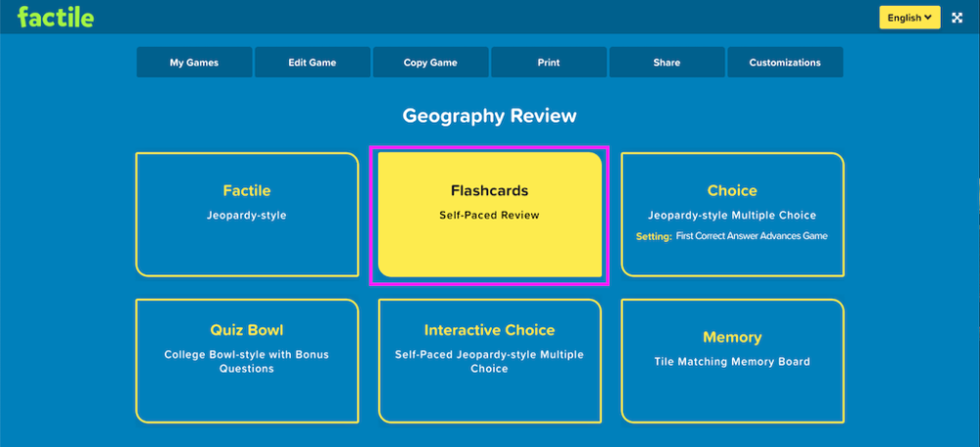Click the First Correct Answer Advances Game setting

click(x=752, y=236)
